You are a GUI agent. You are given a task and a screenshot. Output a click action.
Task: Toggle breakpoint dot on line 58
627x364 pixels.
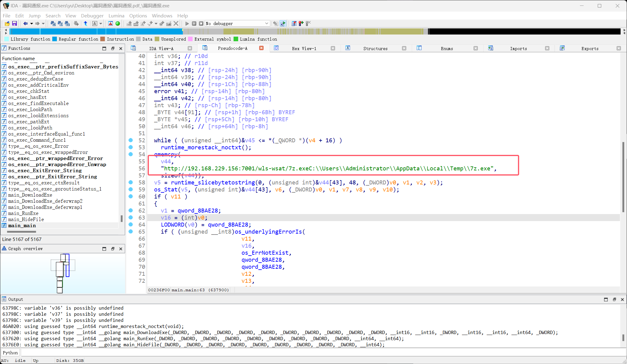click(131, 182)
